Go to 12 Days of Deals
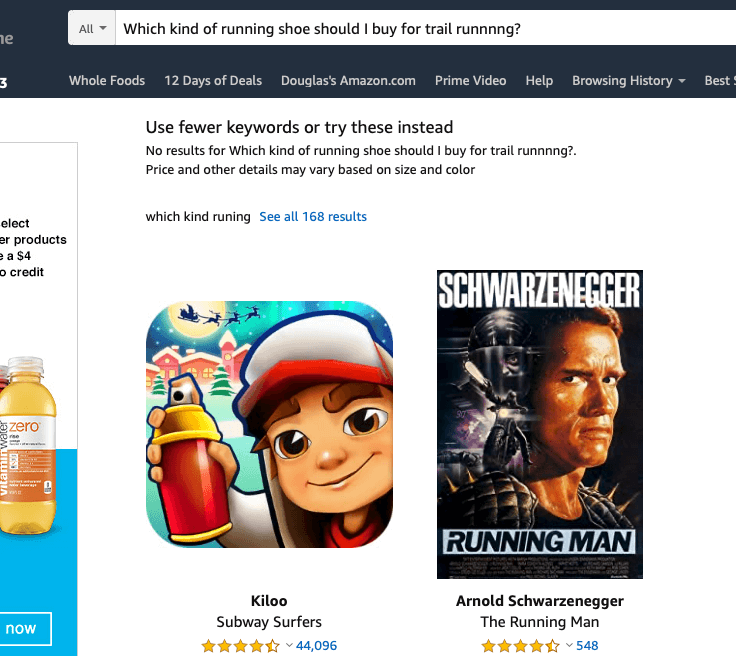Image resolution: width=736 pixels, height=656 pixels. click(x=213, y=81)
